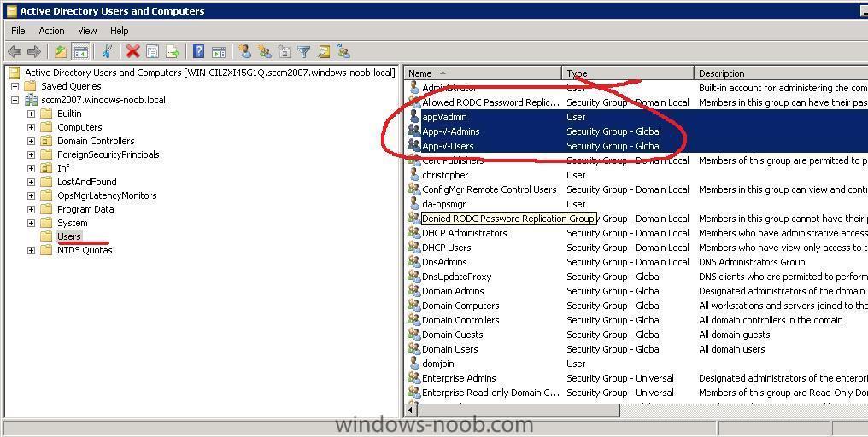Create new organizational unit via toolbar icon
The width and height of the screenshot is (868, 437).
pos(284,52)
